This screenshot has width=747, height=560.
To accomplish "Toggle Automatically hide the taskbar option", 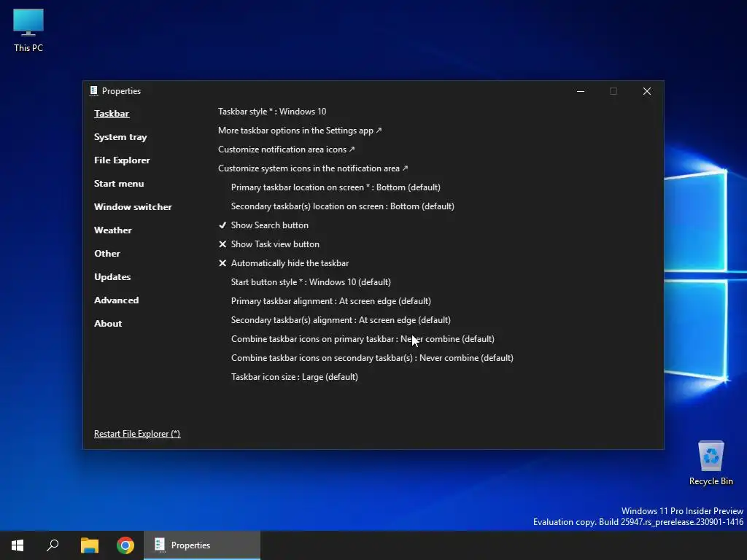I will [x=284, y=263].
